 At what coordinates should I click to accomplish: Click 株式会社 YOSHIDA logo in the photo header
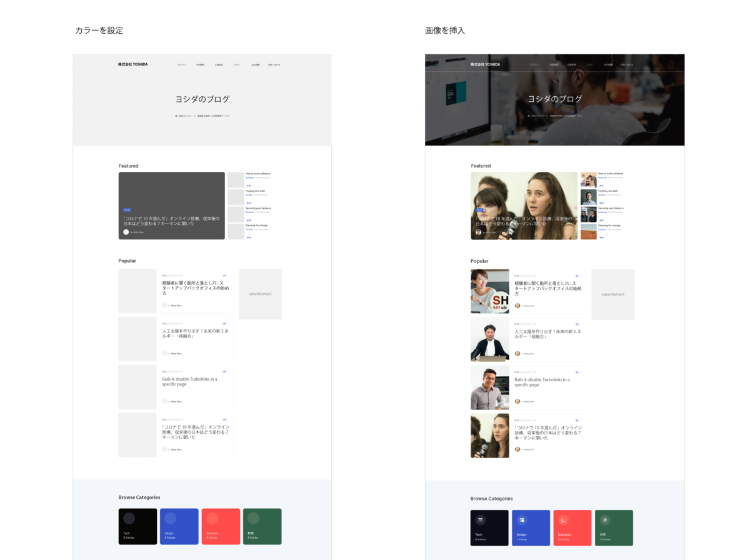tap(485, 64)
